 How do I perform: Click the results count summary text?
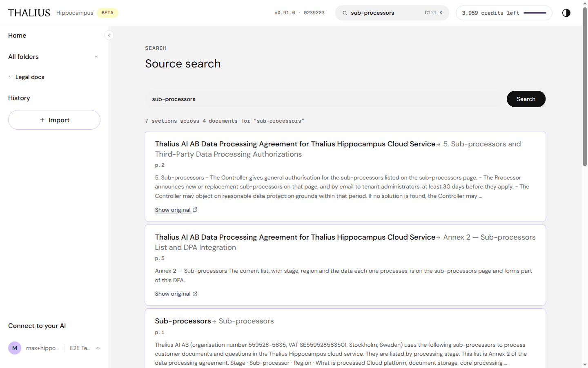tap(225, 121)
